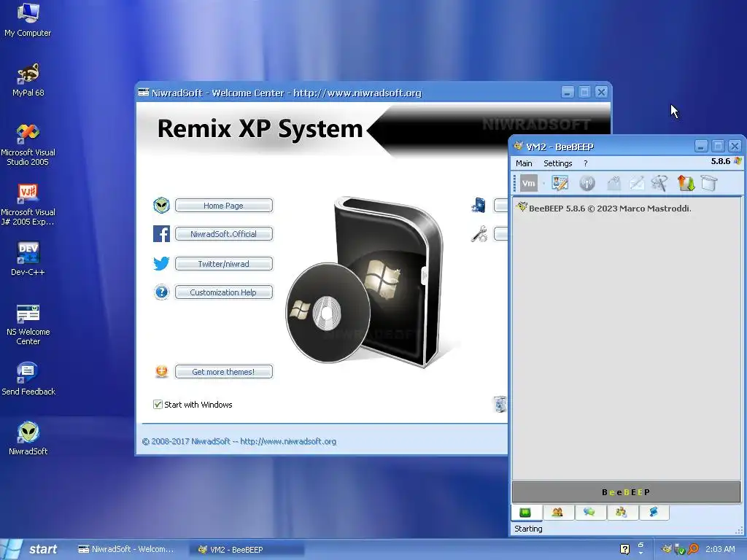Click the BeeBEEP 5.8.6 © 2023 Marco Mastroddi text
Screen dimensions: 747x560
point(610,209)
